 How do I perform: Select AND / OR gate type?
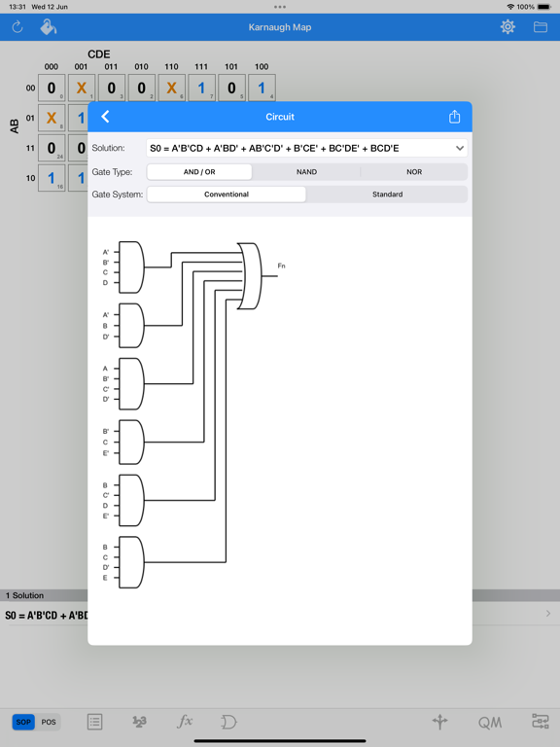(199, 172)
